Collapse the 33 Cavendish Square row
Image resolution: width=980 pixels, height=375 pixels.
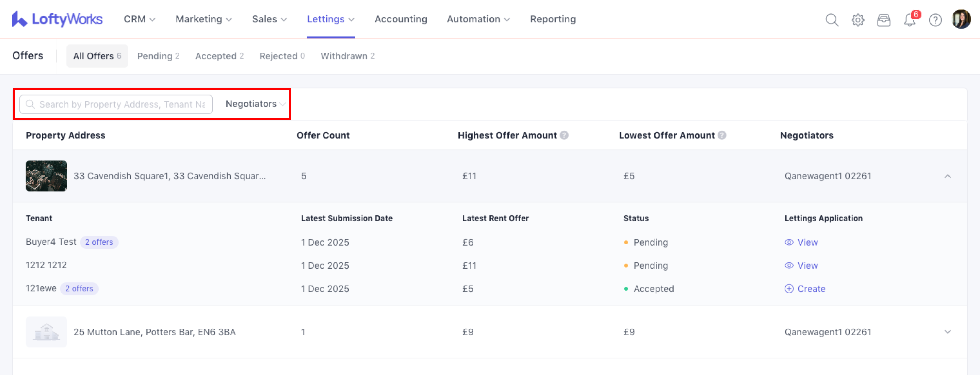coord(947,176)
